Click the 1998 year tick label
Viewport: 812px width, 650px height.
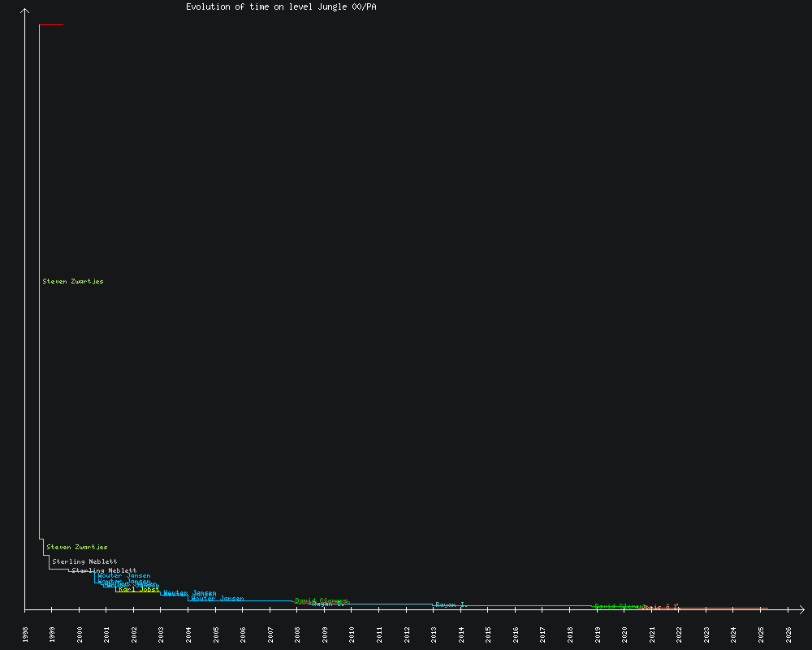[25, 634]
